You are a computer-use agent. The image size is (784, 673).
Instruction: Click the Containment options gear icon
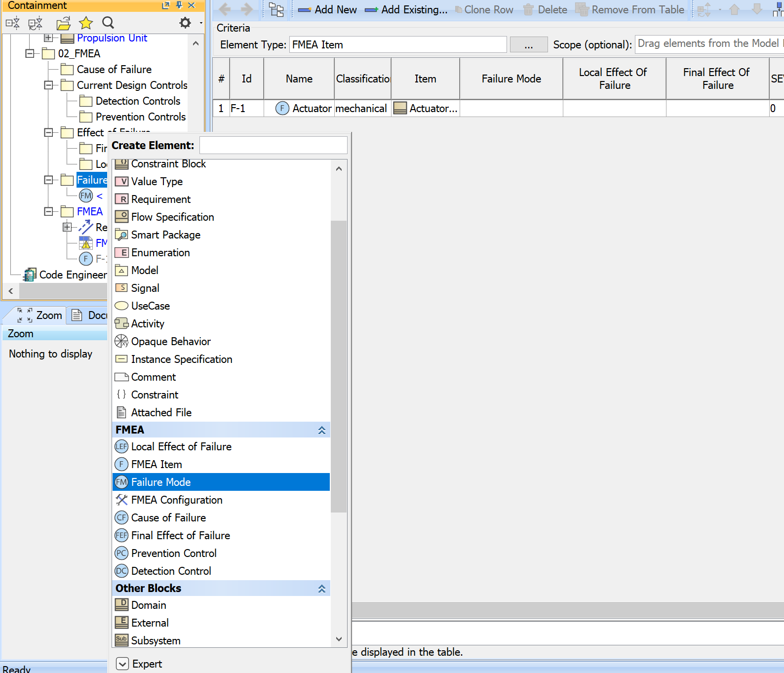click(185, 23)
